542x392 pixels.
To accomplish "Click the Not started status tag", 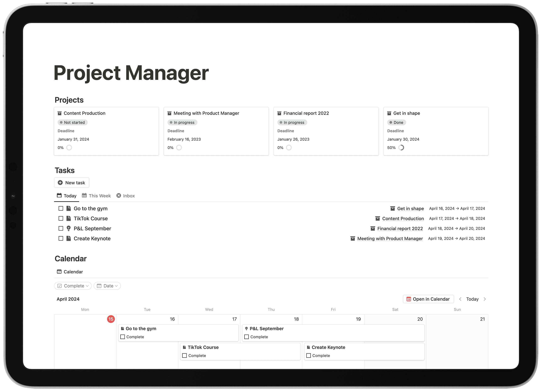I will pyautogui.click(x=73, y=122).
